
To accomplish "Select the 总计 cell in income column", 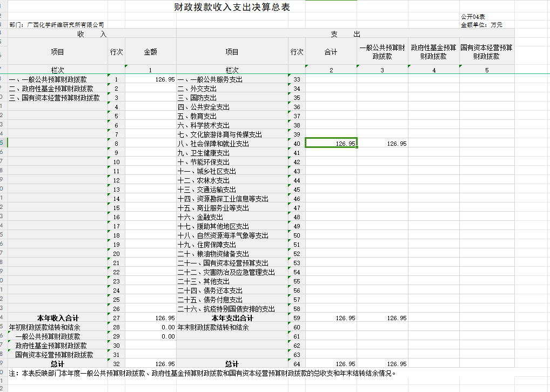I will (55, 363).
